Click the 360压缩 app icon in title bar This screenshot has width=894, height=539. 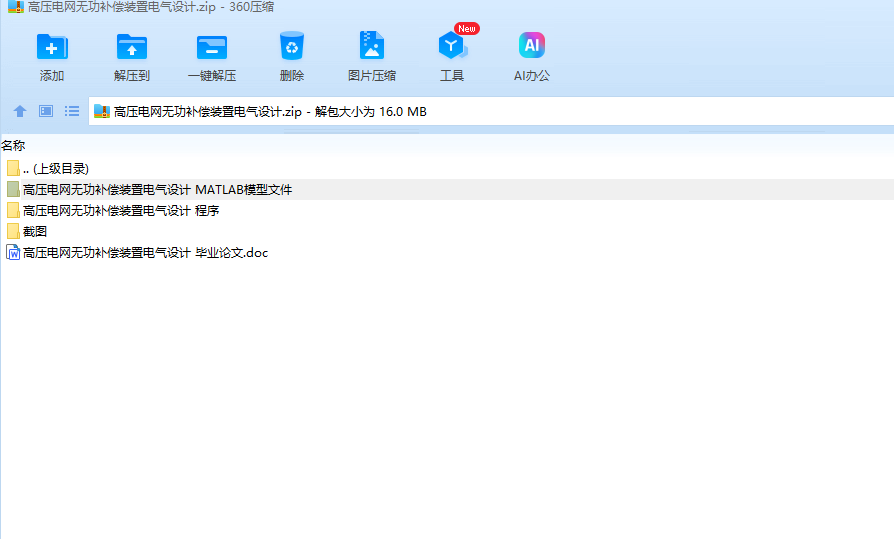coord(15,7)
